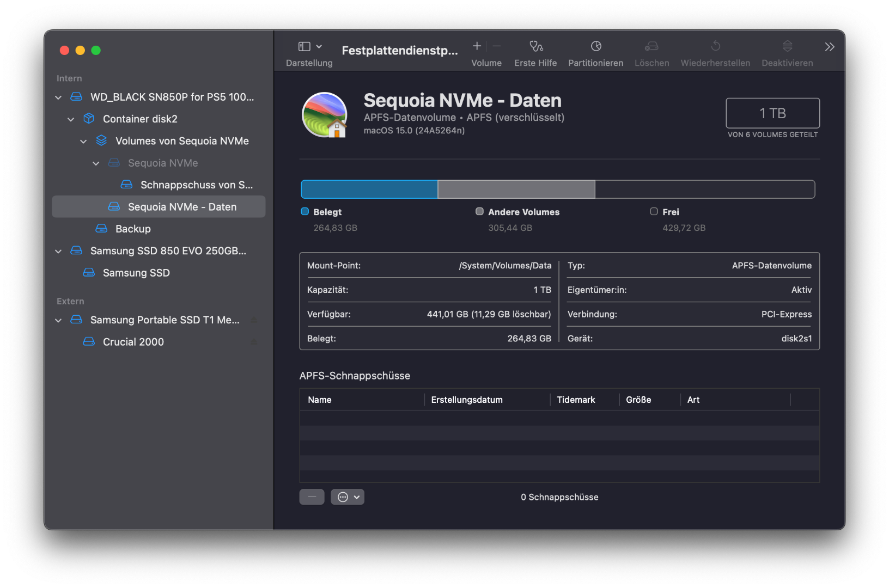The width and height of the screenshot is (889, 588).
Task: Click the add volume plus icon
Action: (x=477, y=46)
